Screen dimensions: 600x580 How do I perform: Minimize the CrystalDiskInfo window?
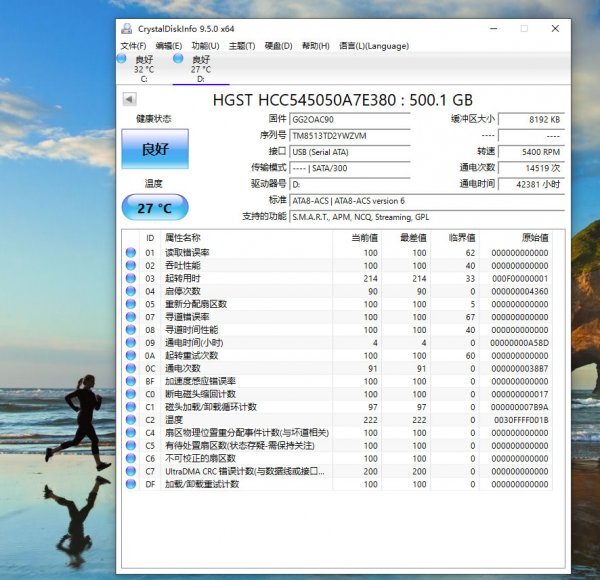point(494,29)
